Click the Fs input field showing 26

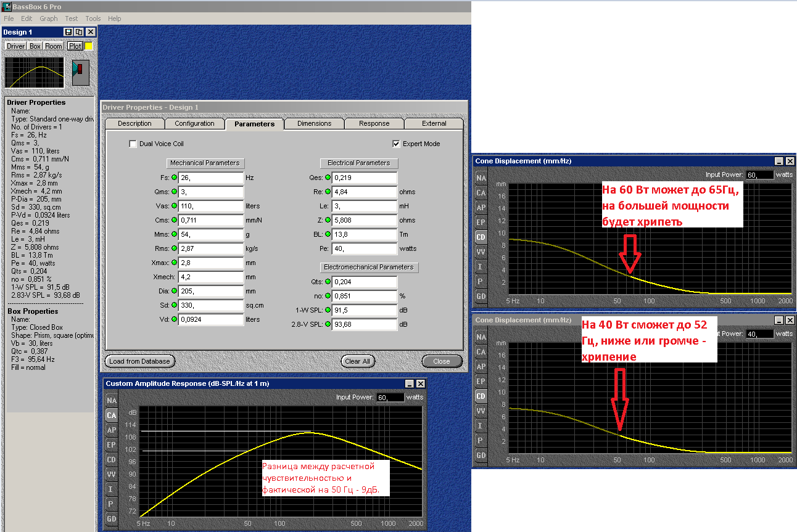(x=211, y=178)
